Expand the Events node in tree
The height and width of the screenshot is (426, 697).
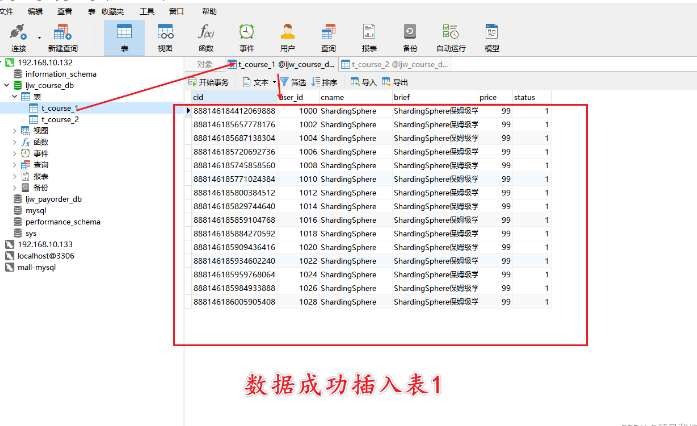coord(14,153)
